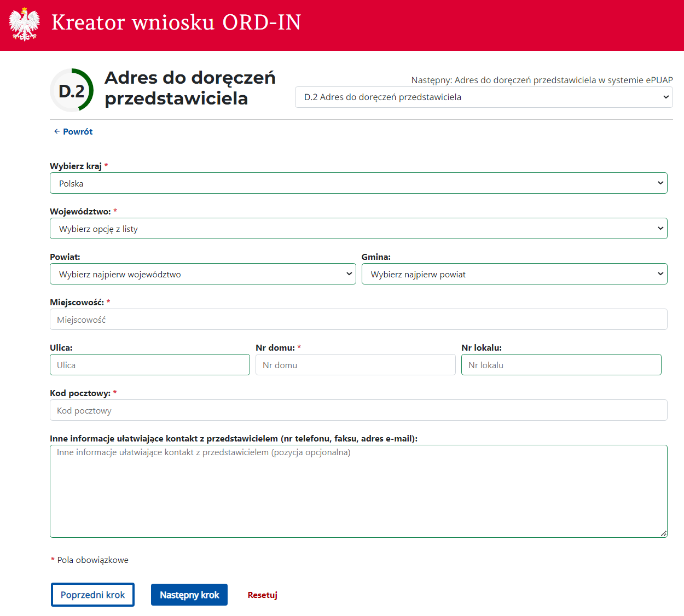Open the section navigation dropdown D.2

[x=483, y=97]
